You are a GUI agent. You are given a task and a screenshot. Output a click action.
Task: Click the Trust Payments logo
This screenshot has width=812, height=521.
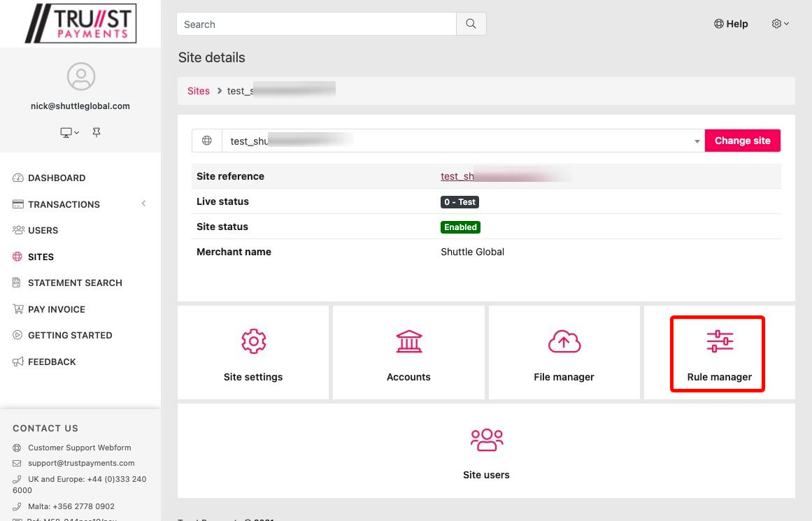click(81, 23)
